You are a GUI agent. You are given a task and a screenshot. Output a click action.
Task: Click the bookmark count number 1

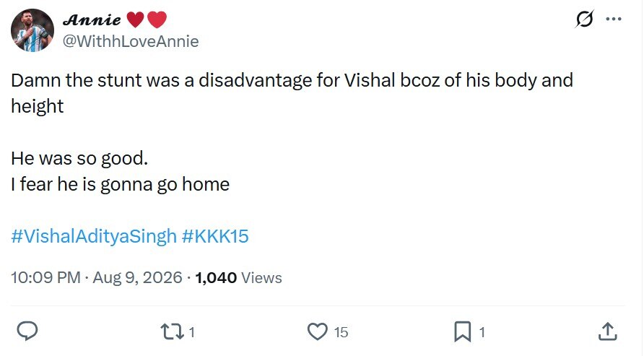tap(482, 331)
